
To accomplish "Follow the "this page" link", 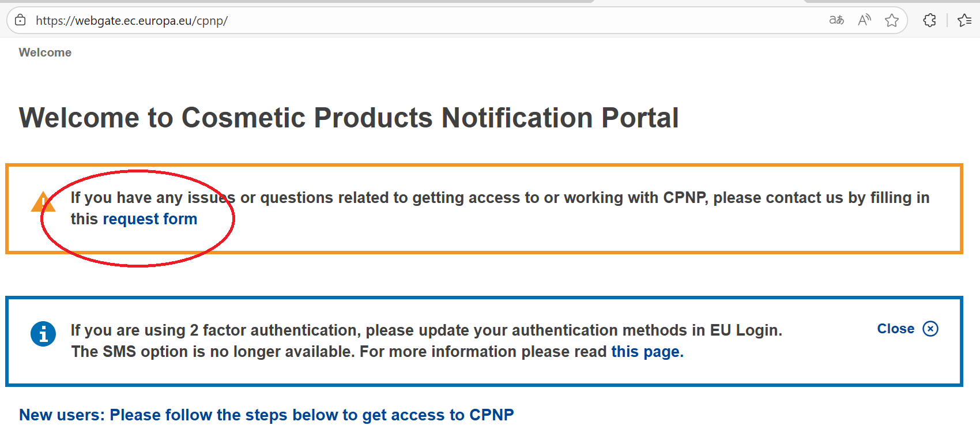I will tap(647, 352).
